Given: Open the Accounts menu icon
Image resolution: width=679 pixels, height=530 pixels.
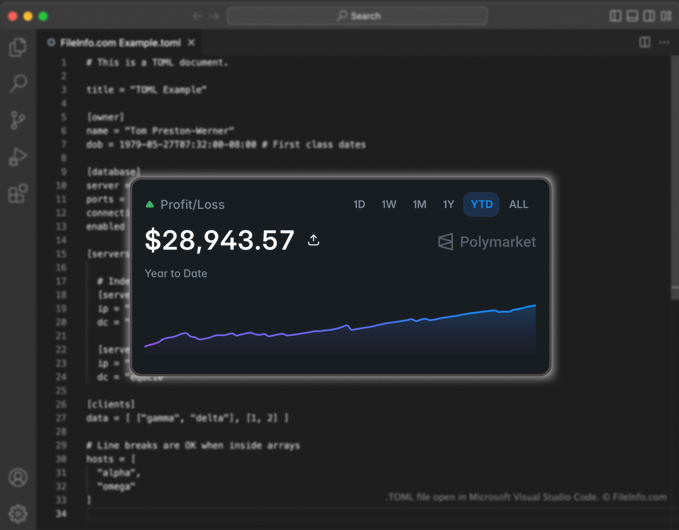Looking at the screenshot, I should [18, 478].
